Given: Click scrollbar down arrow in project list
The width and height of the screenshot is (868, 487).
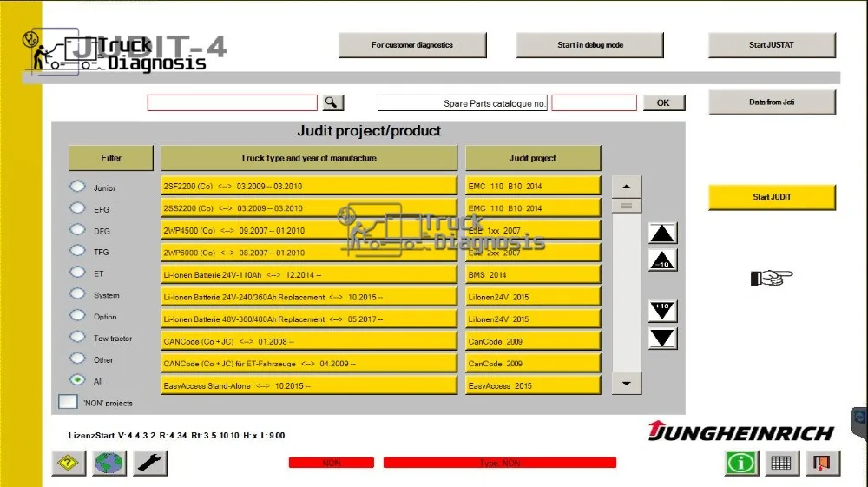Looking at the screenshot, I should tap(627, 384).
